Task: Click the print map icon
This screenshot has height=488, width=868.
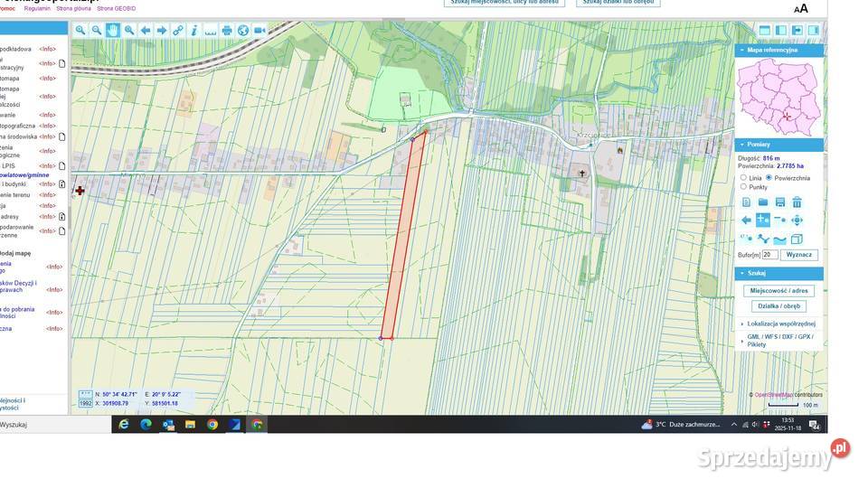Action: click(227, 30)
